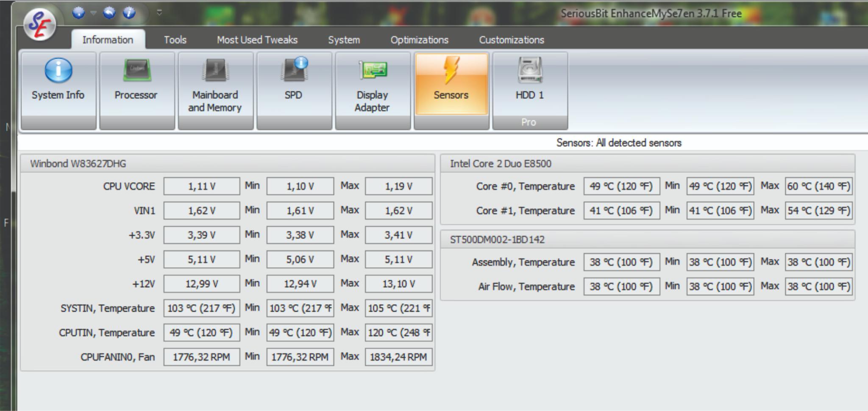This screenshot has height=411, width=868.
Task: Click SYSTIN current temperature 103 °C field
Action: pyautogui.click(x=202, y=308)
